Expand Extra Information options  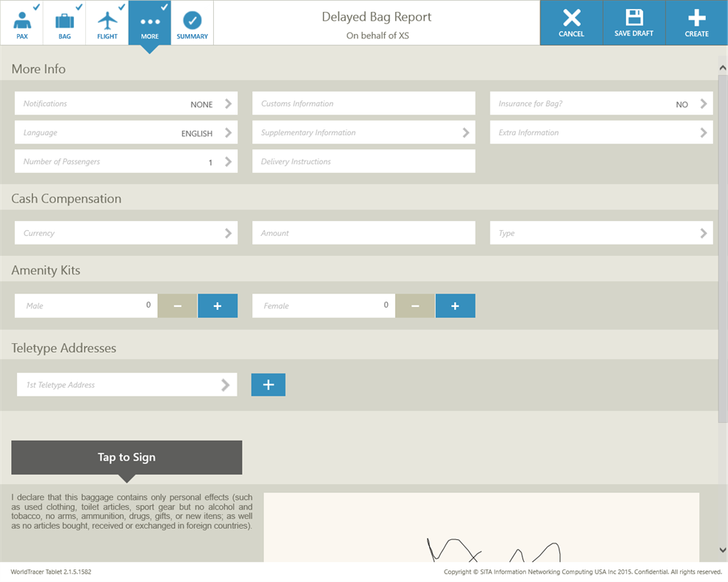(601, 132)
